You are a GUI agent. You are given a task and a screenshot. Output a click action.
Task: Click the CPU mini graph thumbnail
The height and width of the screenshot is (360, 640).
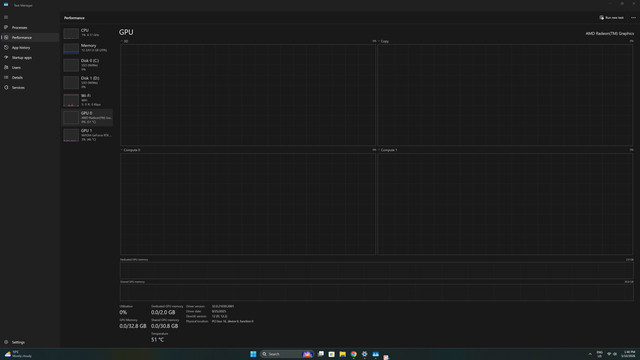pos(71,33)
